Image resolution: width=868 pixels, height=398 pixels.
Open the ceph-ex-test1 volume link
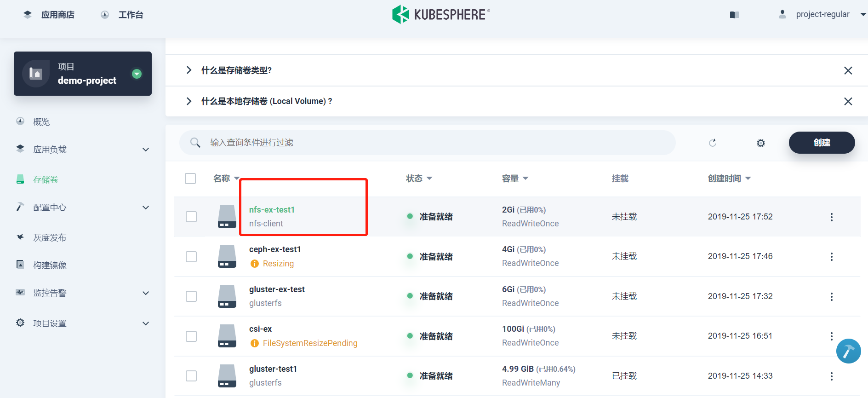coord(275,249)
